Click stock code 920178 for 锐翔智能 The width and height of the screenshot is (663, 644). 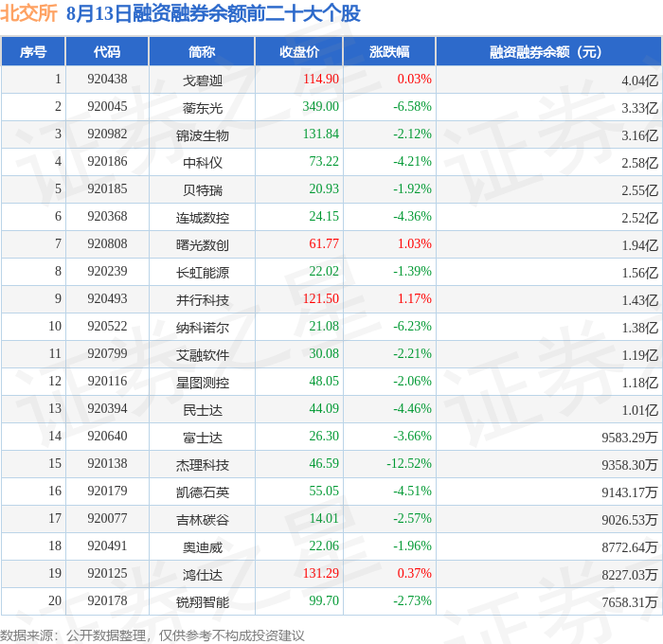point(107,600)
